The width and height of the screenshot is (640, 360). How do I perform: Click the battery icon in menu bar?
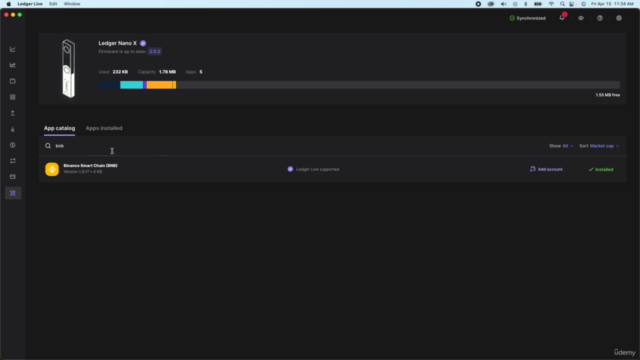point(538,4)
